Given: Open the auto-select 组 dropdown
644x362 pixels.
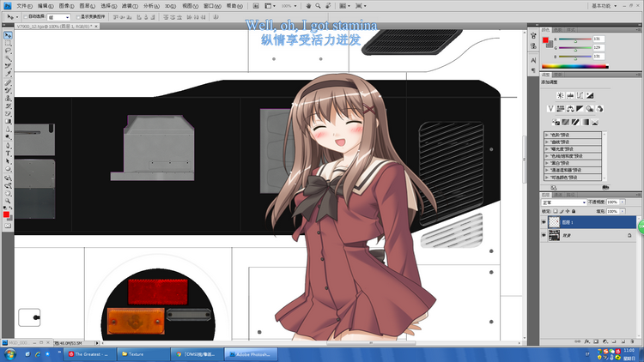Looking at the screenshot, I should tap(58, 17).
